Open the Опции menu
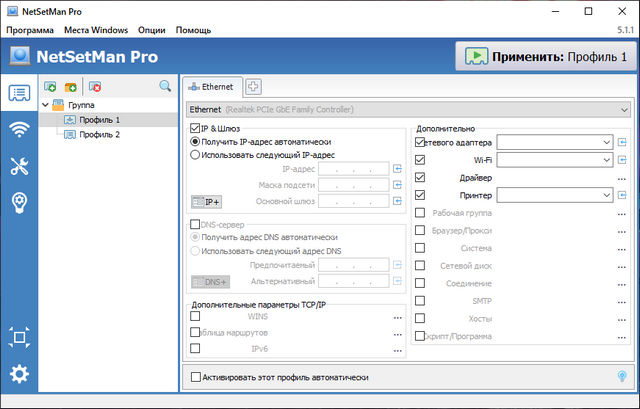This screenshot has width=640, height=409. 151,30
